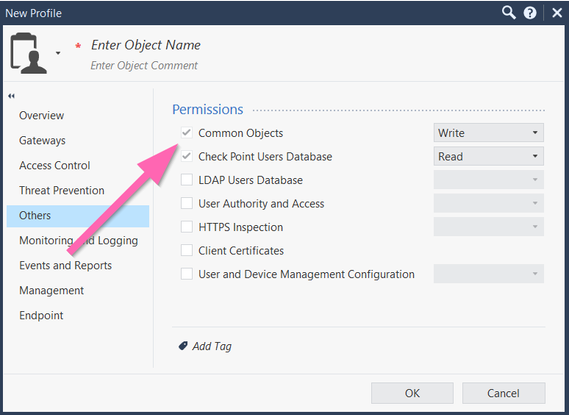Check User and Device Management Configuration

point(187,274)
